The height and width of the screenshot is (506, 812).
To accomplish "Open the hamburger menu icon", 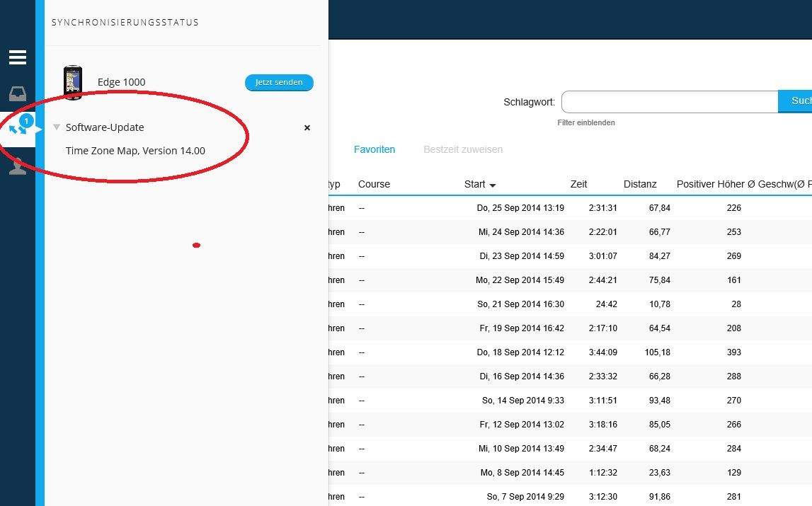I will pyautogui.click(x=17, y=57).
